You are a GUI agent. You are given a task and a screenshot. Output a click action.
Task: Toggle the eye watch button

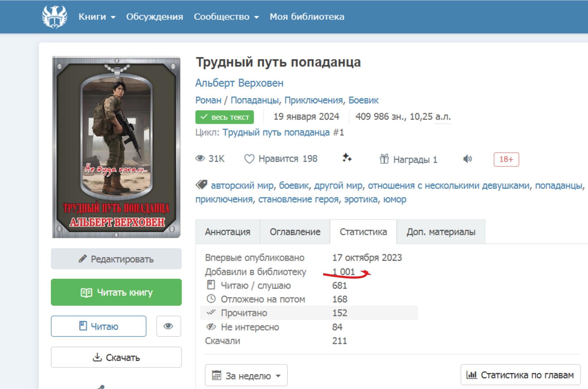click(x=168, y=326)
